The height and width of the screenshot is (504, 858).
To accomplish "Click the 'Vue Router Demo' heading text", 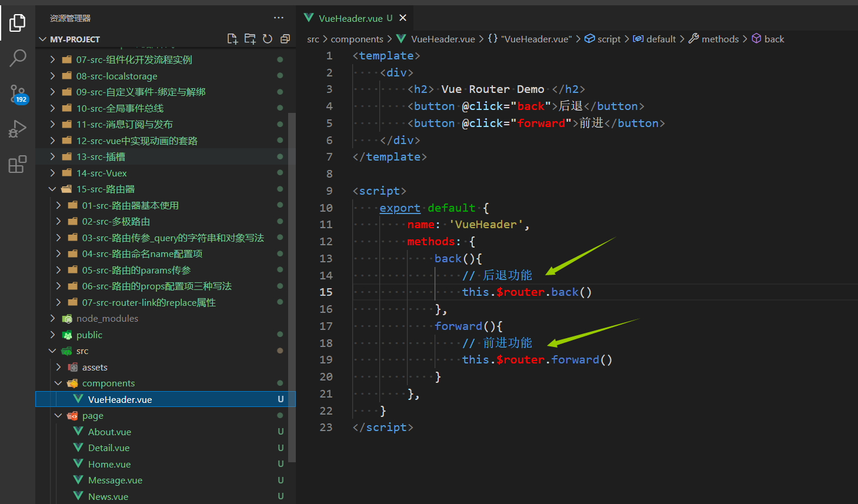I will 493,89.
